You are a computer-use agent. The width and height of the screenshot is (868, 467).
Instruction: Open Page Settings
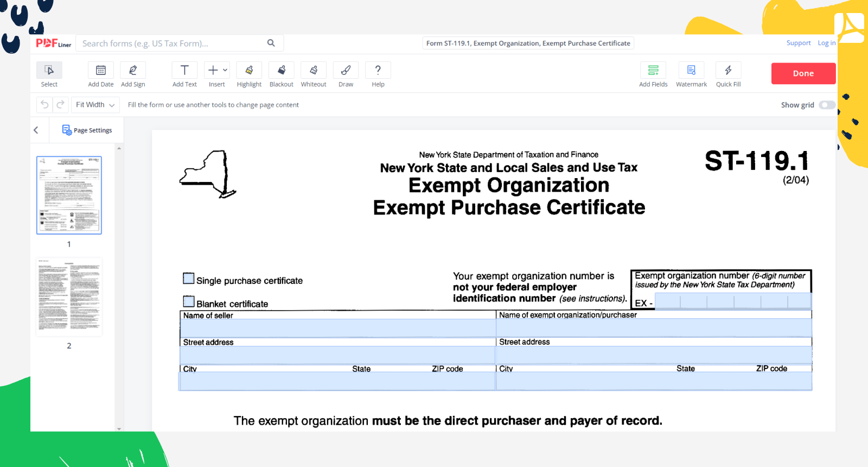point(87,130)
